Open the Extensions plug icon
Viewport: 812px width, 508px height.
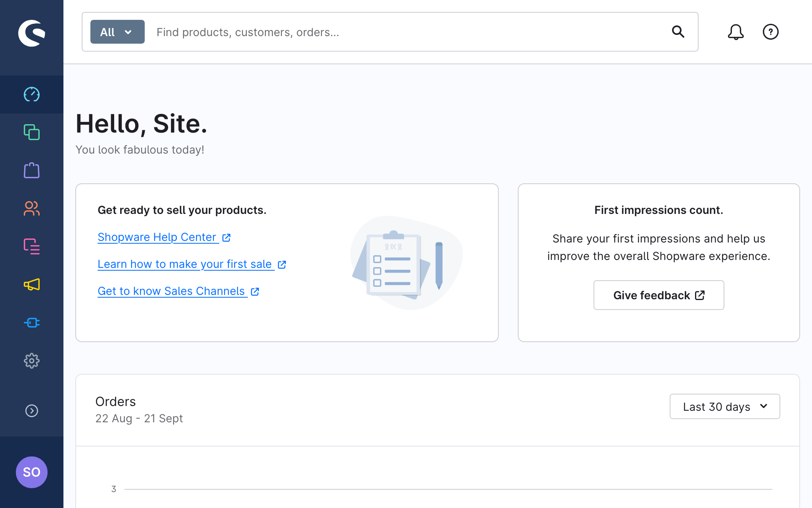(x=32, y=323)
